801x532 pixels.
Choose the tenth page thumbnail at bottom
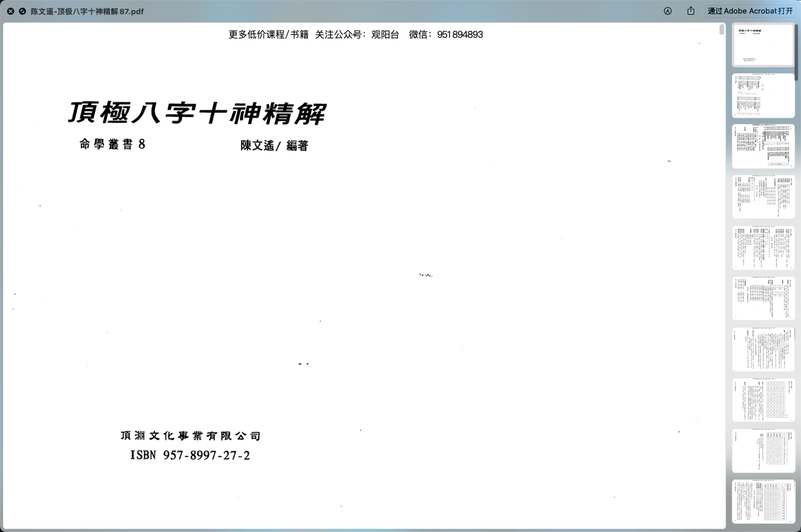point(763,502)
